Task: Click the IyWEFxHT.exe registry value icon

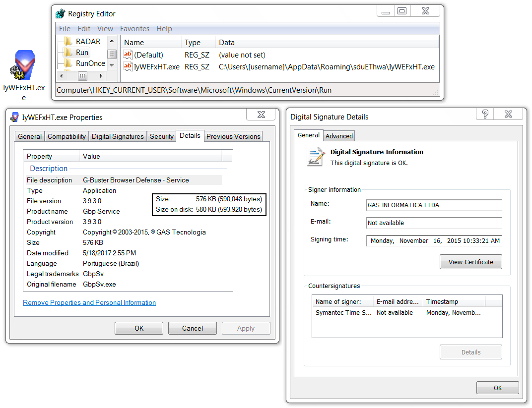Action: 128,66
